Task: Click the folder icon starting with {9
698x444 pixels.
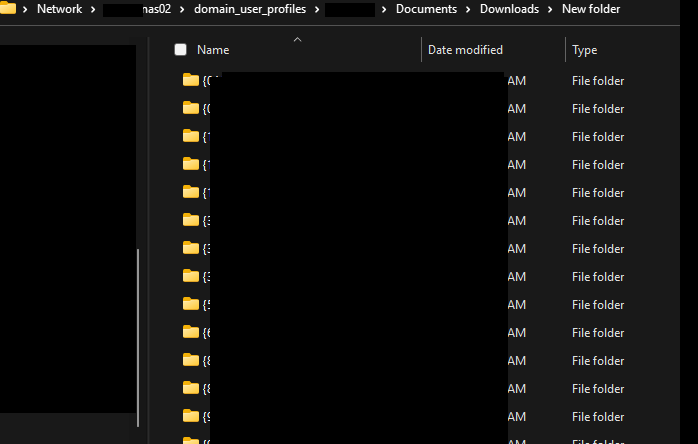Action: point(190,416)
